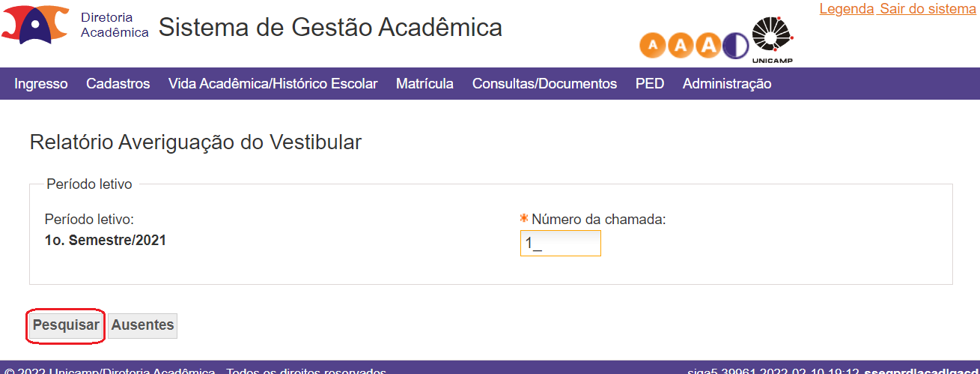980x374 pixels.
Task: Click the Ausentes button
Action: (143, 325)
